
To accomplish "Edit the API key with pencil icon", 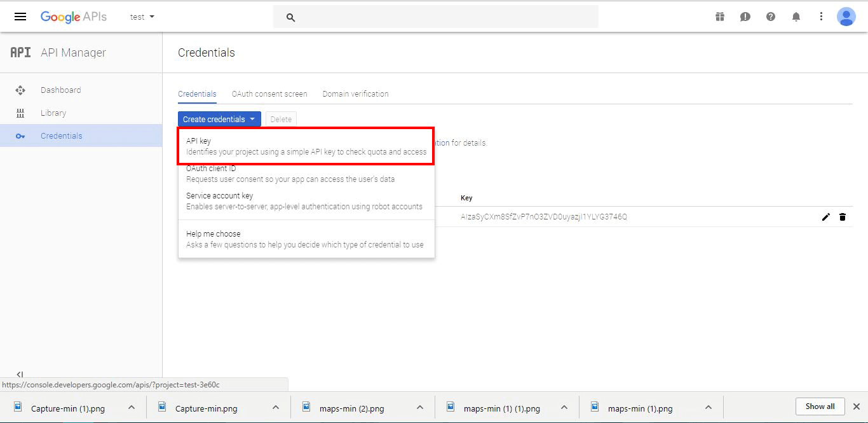I will tap(826, 217).
